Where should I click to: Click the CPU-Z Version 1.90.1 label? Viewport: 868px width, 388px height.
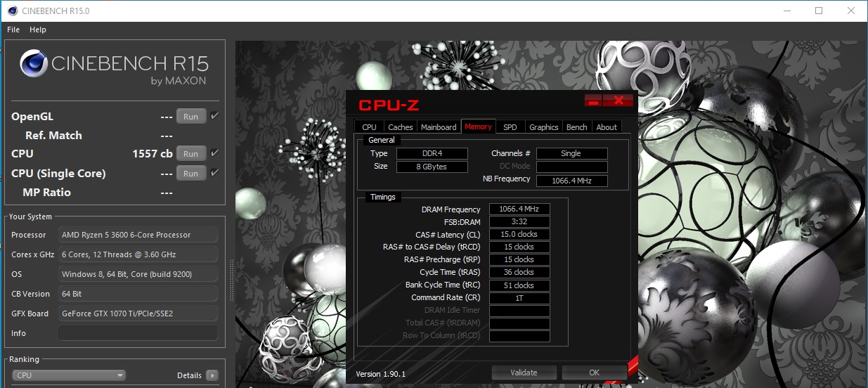tap(381, 373)
